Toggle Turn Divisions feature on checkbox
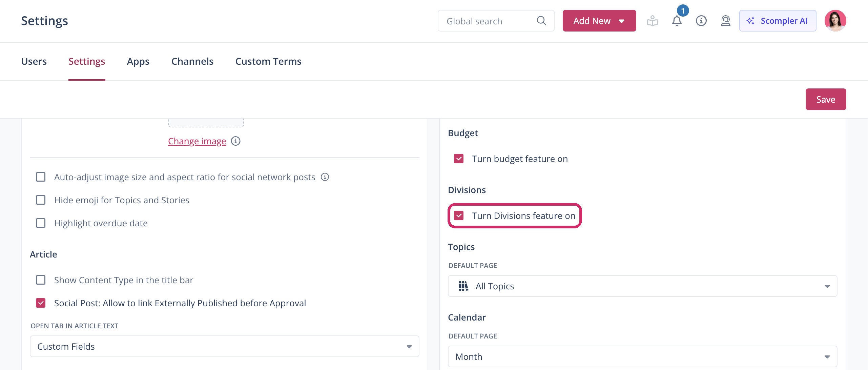Image resolution: width=868 pixels, height=370 pixels. click(459, 215)
